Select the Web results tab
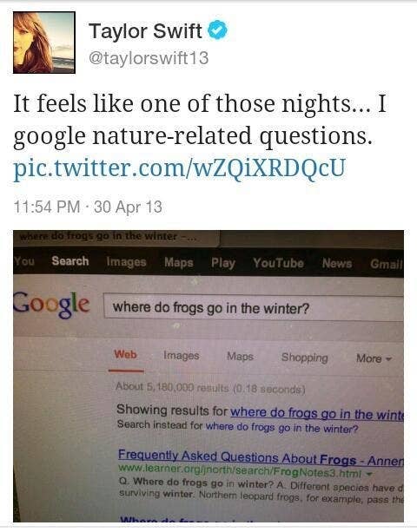The width and height of the screenshot is (417, 532). (126, 355)
